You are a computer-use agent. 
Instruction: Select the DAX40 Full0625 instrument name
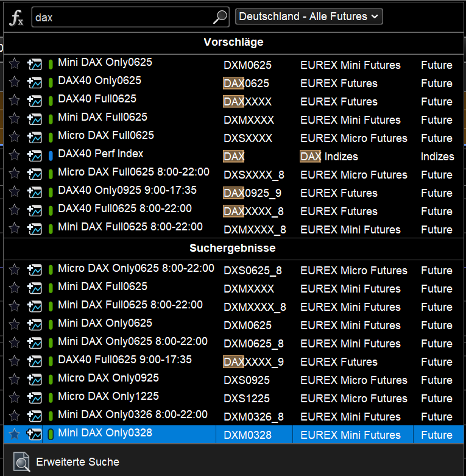[x=97, y=99]
